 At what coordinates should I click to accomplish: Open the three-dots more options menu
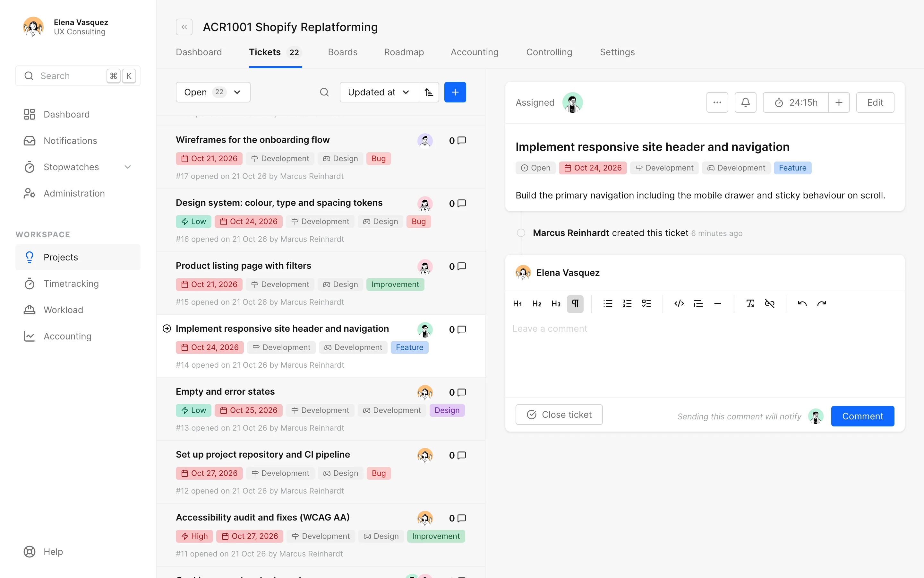click(x=717, y=102)
